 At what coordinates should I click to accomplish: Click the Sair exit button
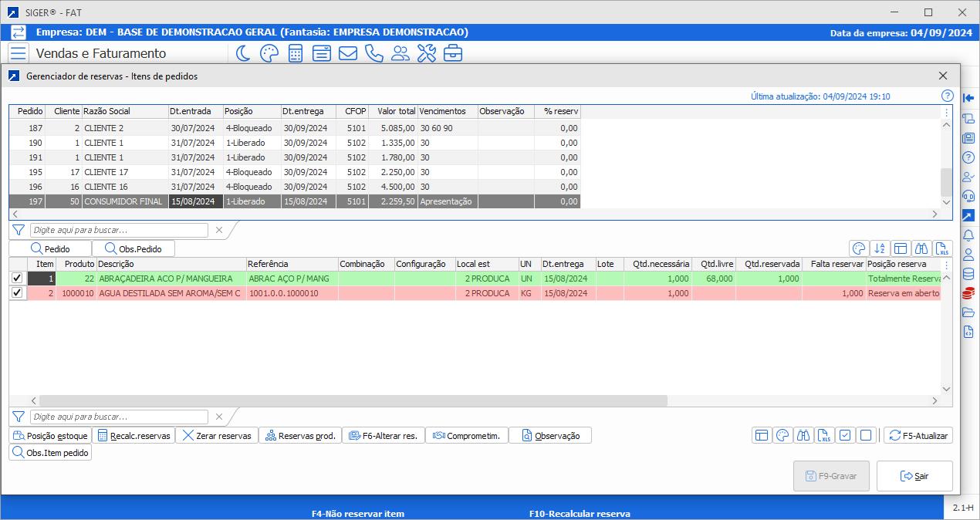(914, 476)
